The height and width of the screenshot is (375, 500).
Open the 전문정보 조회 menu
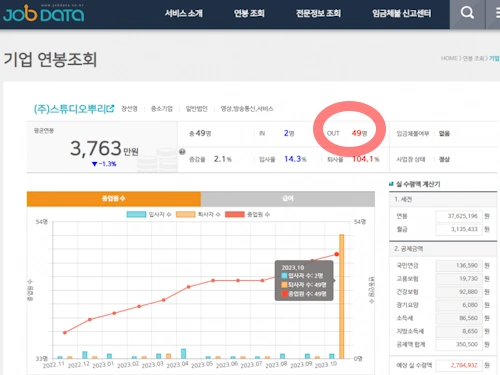coord(318,13)
